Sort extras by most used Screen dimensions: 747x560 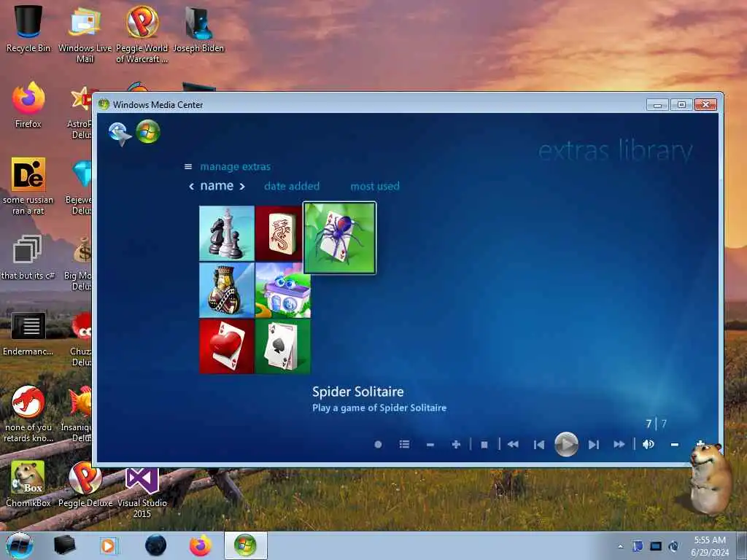[375, 186]
